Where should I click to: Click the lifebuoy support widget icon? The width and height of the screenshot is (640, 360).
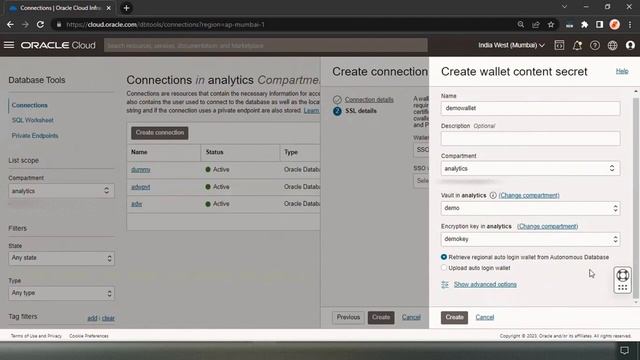[x=622, y=275]
